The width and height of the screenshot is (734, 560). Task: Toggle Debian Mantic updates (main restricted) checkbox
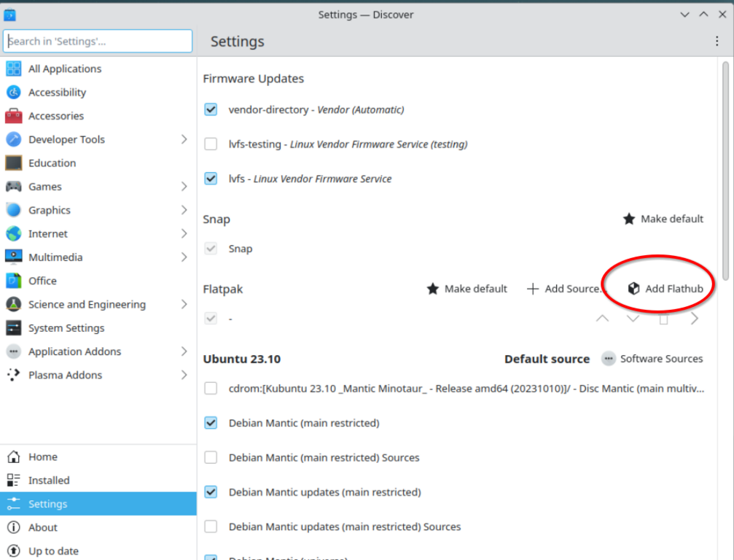(211, 492)
